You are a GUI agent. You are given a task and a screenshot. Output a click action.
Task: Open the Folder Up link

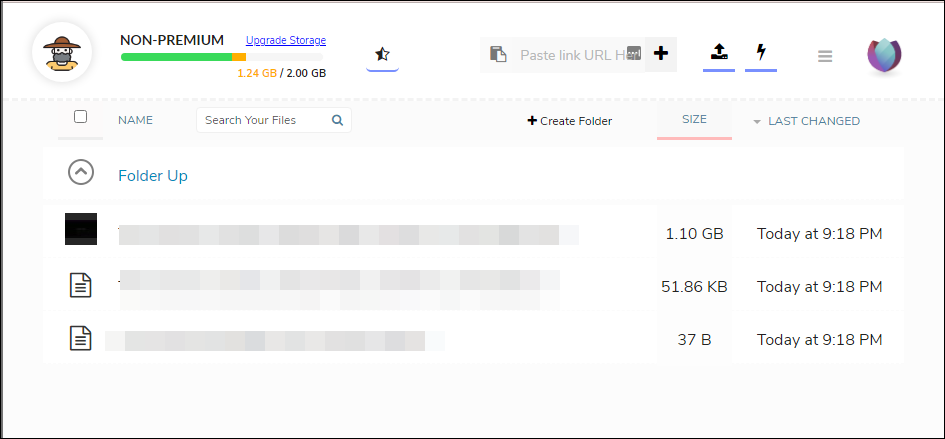pos(153,176)
